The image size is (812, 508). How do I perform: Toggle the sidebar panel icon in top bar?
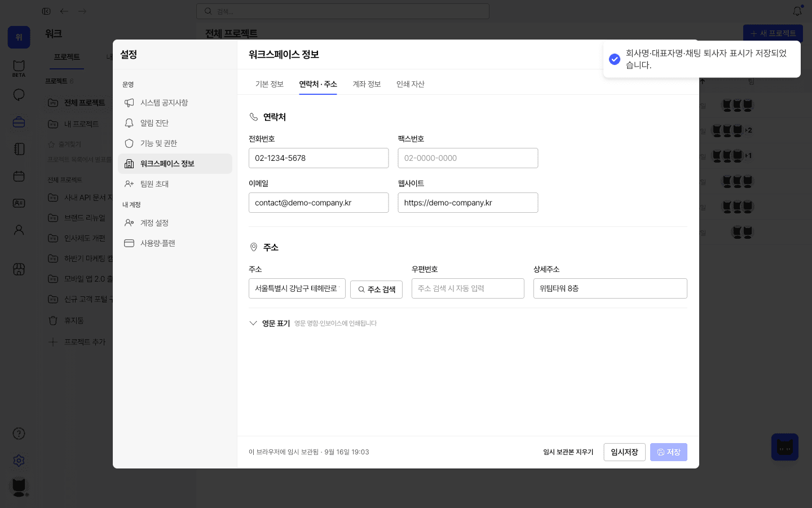(46, 11)
